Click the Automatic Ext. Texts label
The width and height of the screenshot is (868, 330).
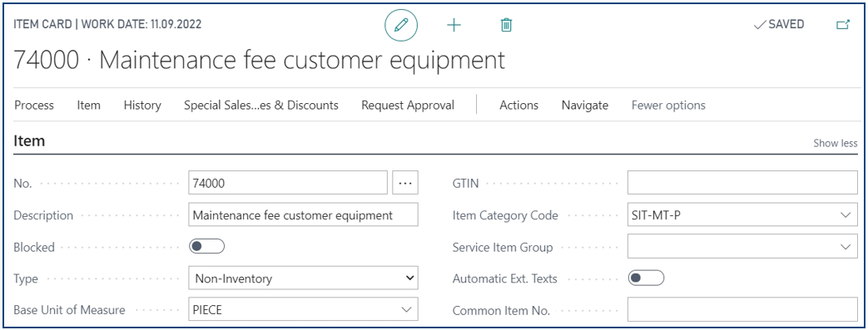(x=505, y=278)
